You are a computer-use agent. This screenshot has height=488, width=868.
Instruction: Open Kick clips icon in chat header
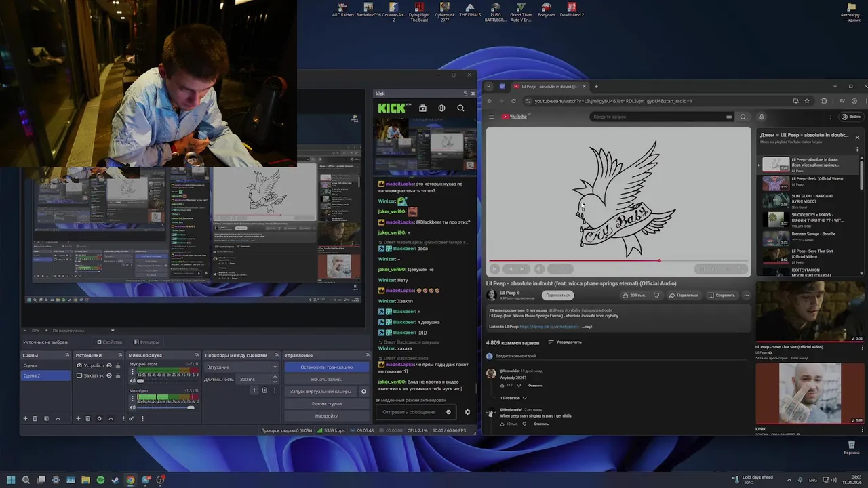coord(422,108)
